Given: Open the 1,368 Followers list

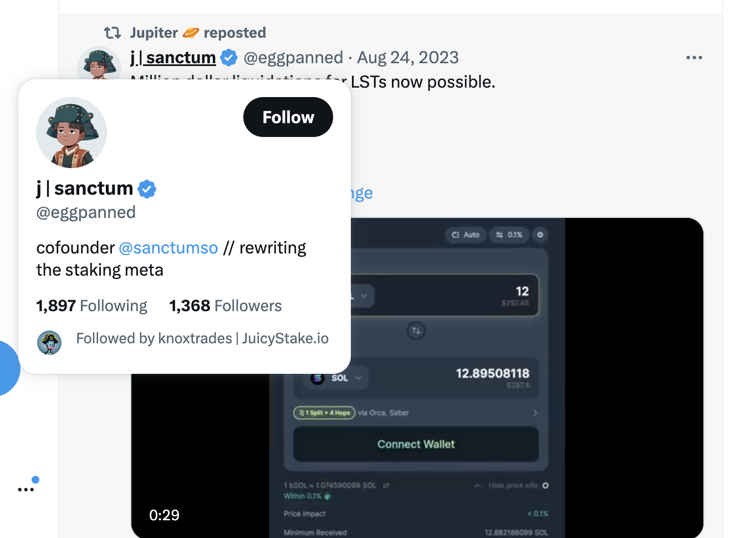Looking at the screenshot, I should click(x=225, y=306).
